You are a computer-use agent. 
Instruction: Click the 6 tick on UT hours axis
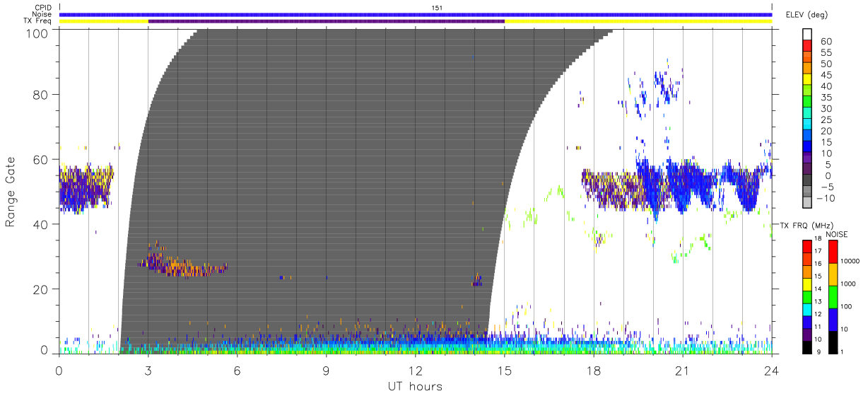click(237, 370)
